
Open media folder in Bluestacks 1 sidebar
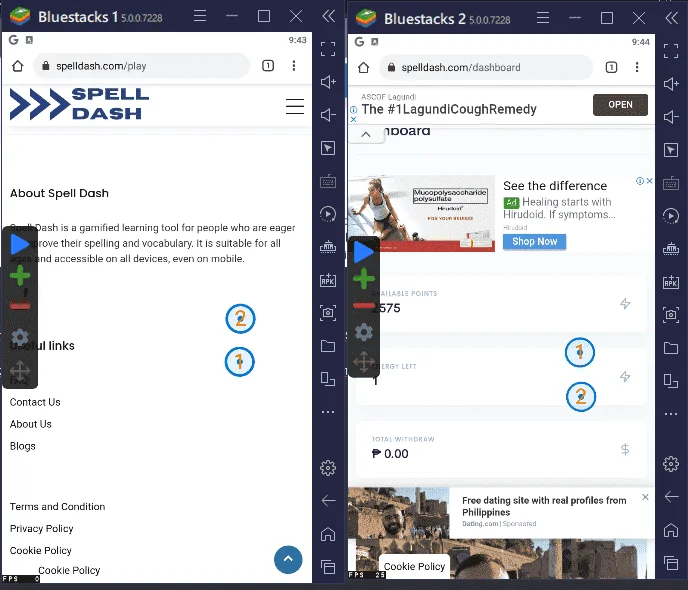pyautogui.click(x=328, y=346)
